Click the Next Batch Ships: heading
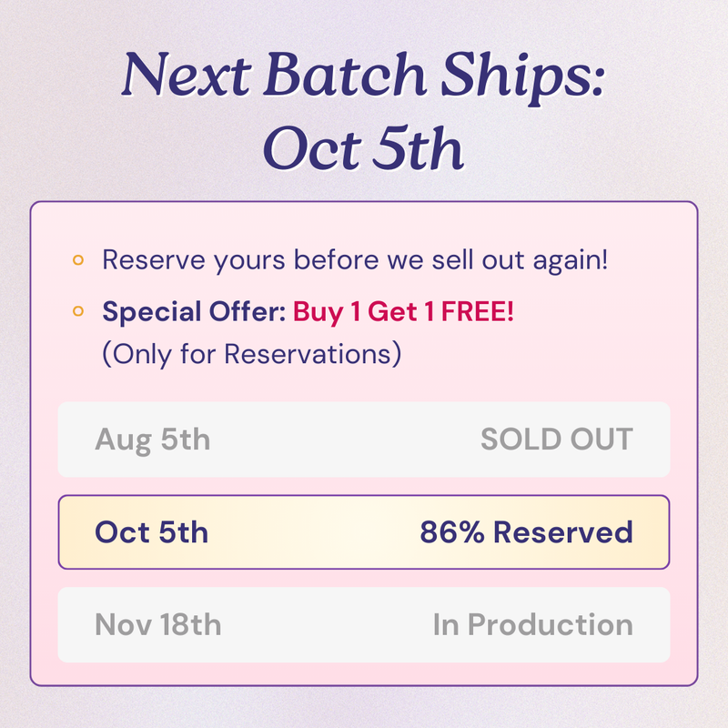This screenshot has height=728, width=728. [363, 76]
